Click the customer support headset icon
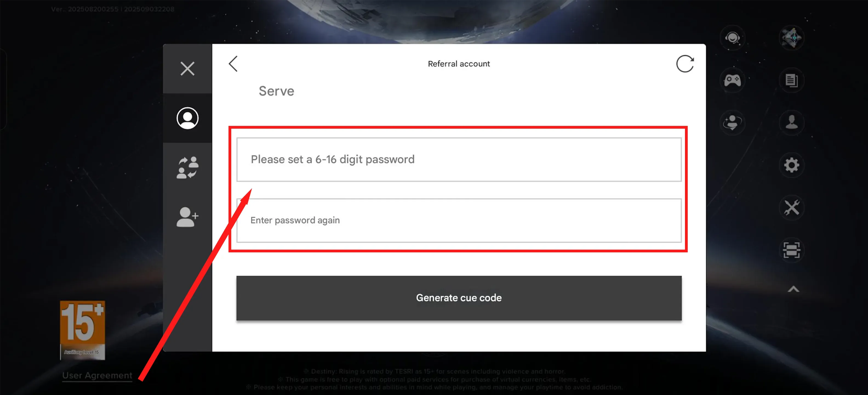The width and height of the screenshot is (868, 395). click(732, 38)
